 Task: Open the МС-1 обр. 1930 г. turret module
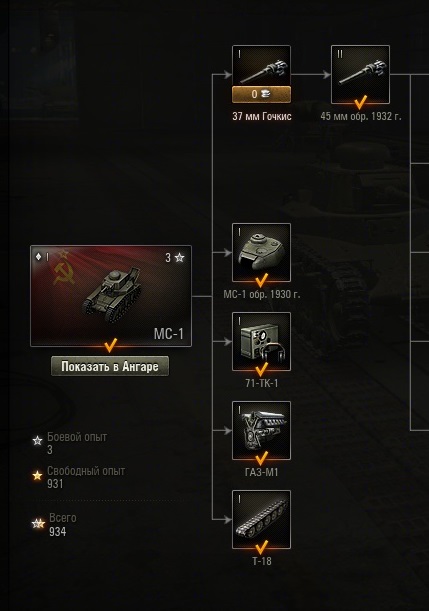point(261,253)
